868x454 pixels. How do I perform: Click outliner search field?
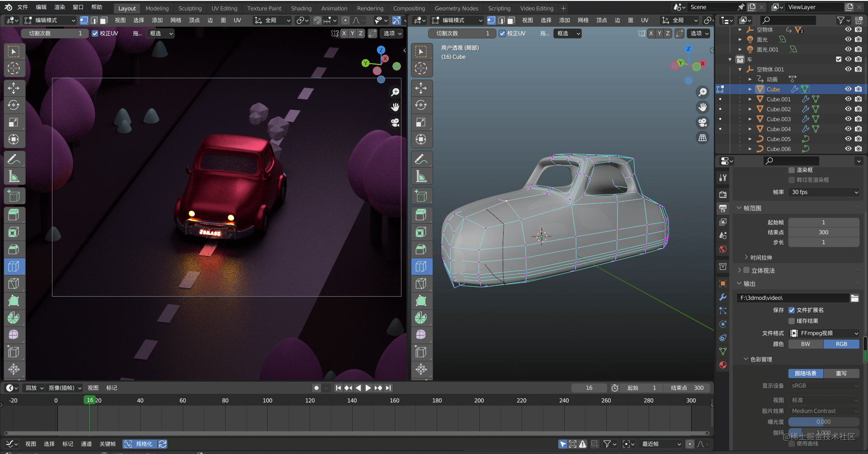(x=788, y=20)
